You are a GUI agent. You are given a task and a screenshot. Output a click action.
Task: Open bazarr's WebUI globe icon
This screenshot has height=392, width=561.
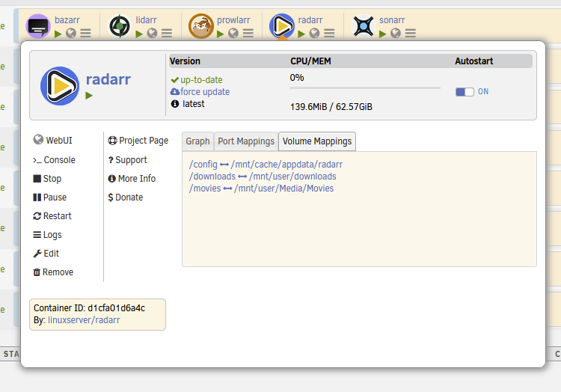point(71,33)
